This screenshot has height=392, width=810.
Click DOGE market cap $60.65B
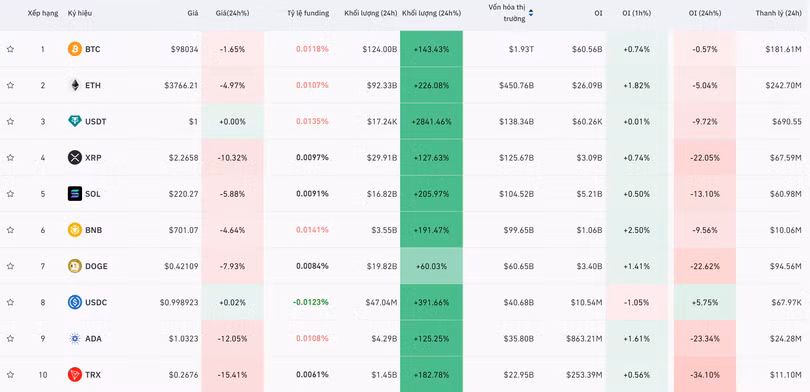[x=519, y=266]
